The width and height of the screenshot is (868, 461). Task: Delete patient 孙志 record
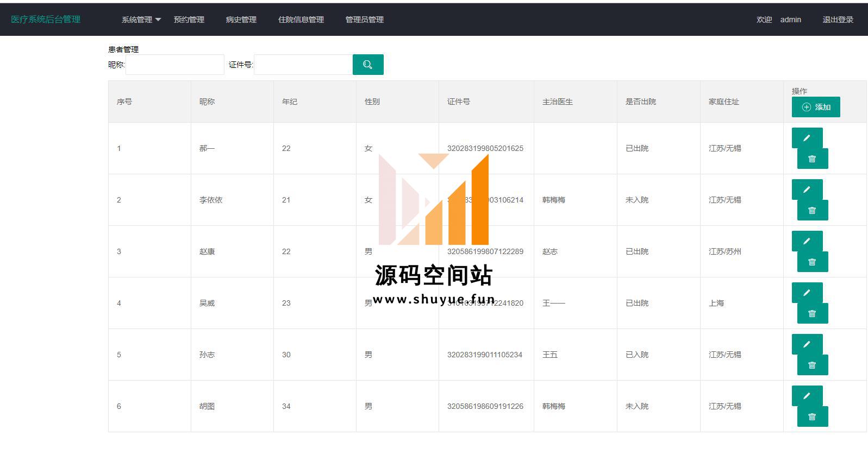point(812,365)
